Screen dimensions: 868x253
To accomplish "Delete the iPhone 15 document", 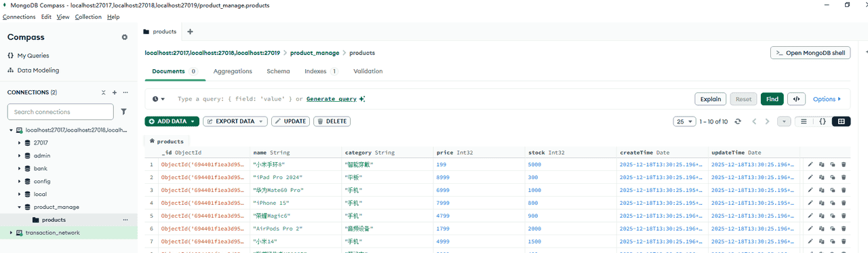I will (844, 203).
